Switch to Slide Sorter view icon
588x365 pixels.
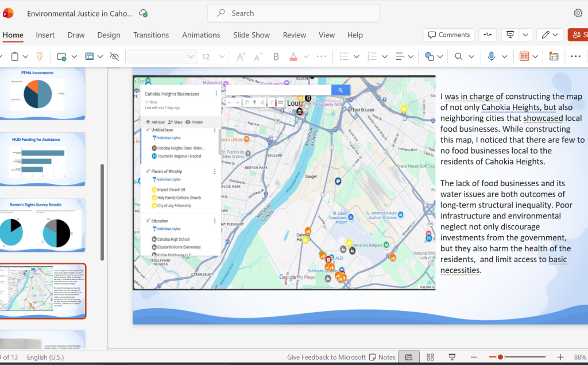click(x=431, y=357)
